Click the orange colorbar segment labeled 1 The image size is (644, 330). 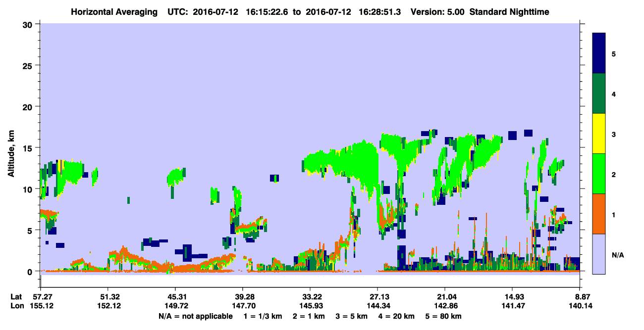(599, 214)
